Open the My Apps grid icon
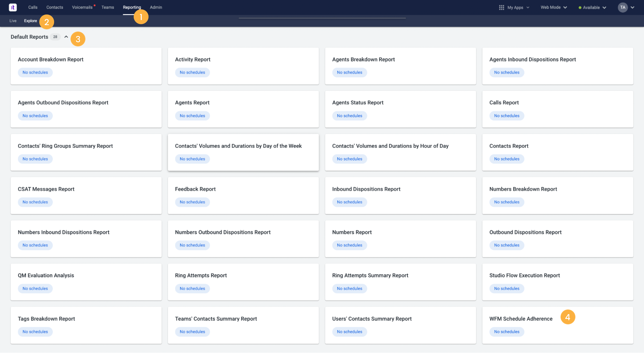644x353 pixels. (x=502, y=7)
